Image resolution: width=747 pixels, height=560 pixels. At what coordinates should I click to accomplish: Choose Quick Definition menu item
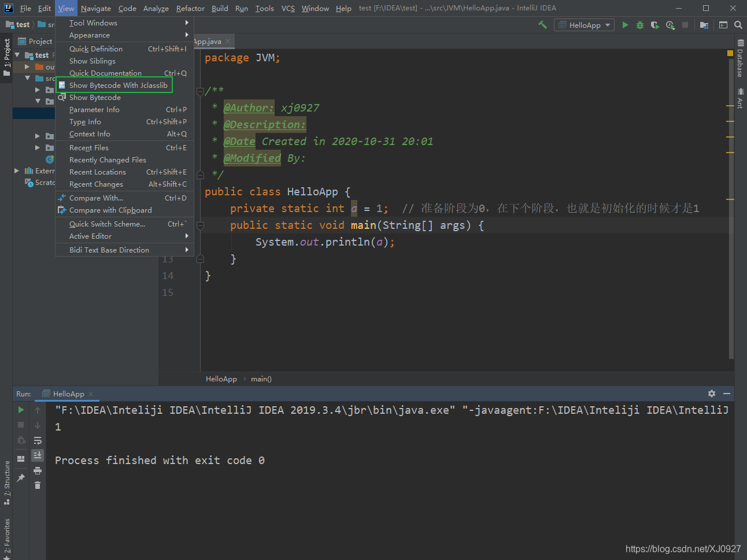[x=124, y=49]
